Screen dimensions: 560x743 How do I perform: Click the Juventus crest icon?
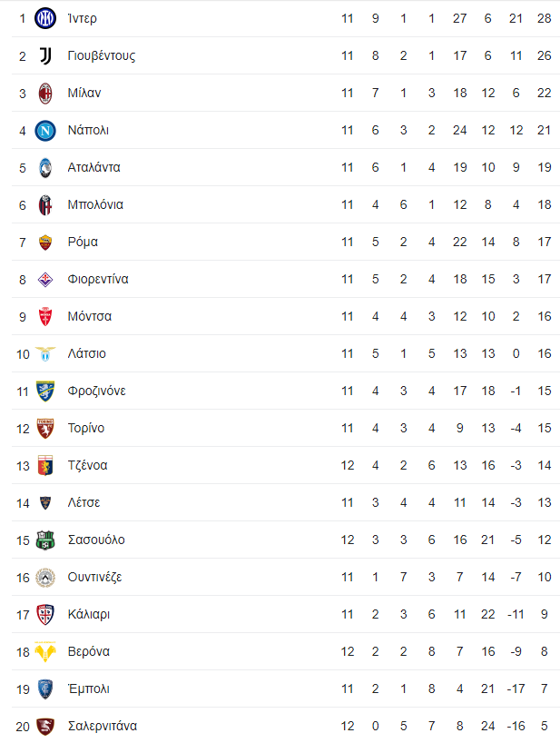[x=45, y=56]
